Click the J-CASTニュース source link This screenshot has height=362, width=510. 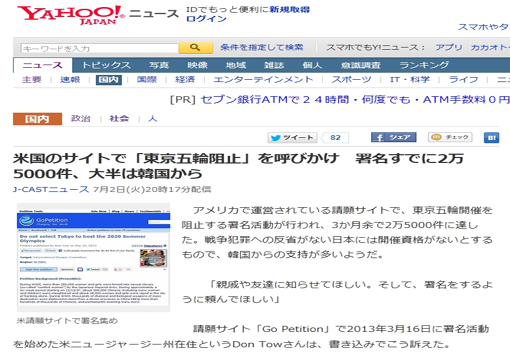pos(51,190)
